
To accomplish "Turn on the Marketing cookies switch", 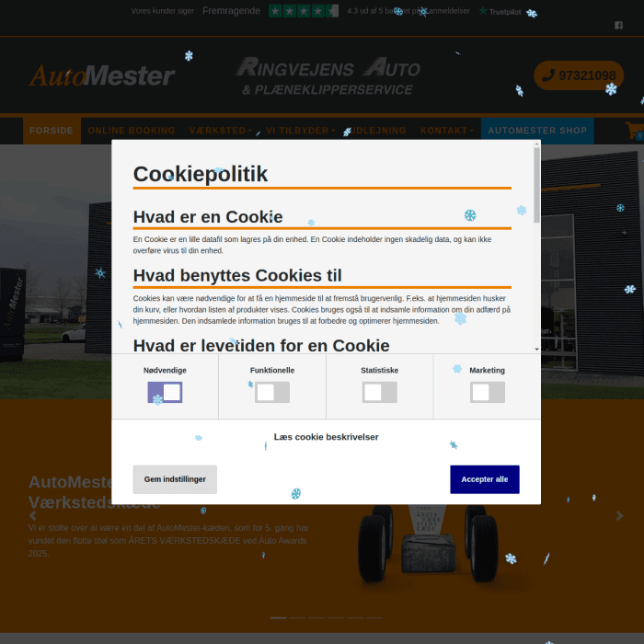I will click(488, 392).
